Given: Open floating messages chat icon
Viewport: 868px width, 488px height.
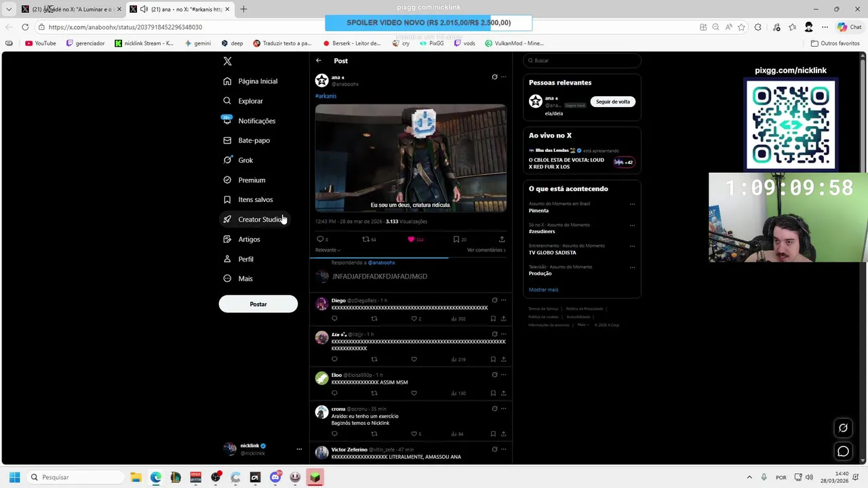Looking at the screenshot, I should pos(843,451).
